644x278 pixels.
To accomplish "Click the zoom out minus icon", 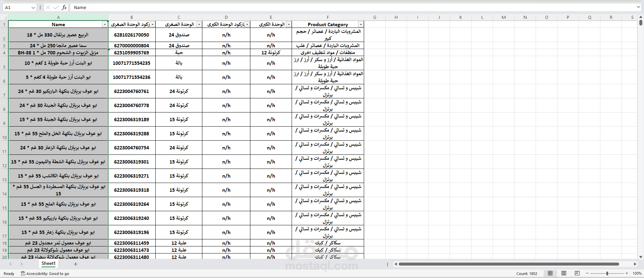I will [x=587, y=273].
